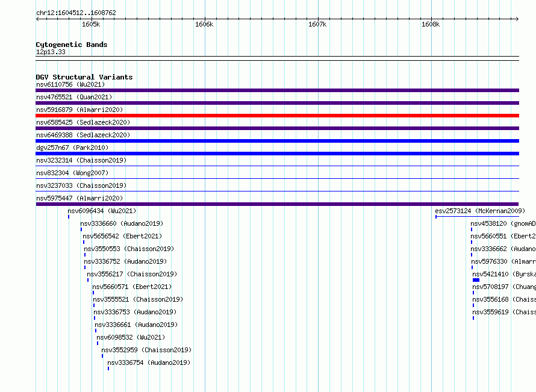The height and width of the screenshot is (392, 536).
Task: Click the 1608k ruler tick label
Action: 431,24
